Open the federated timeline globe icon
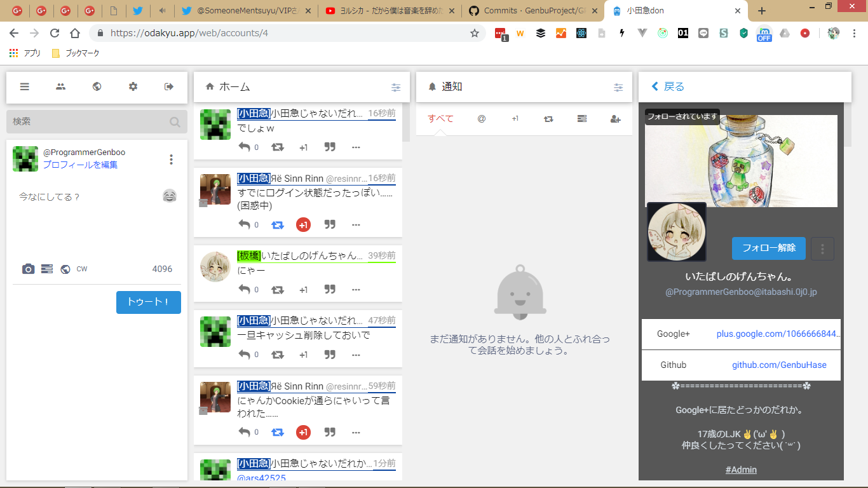This screenshot has height=488, width=868. [x=97, y=87]
